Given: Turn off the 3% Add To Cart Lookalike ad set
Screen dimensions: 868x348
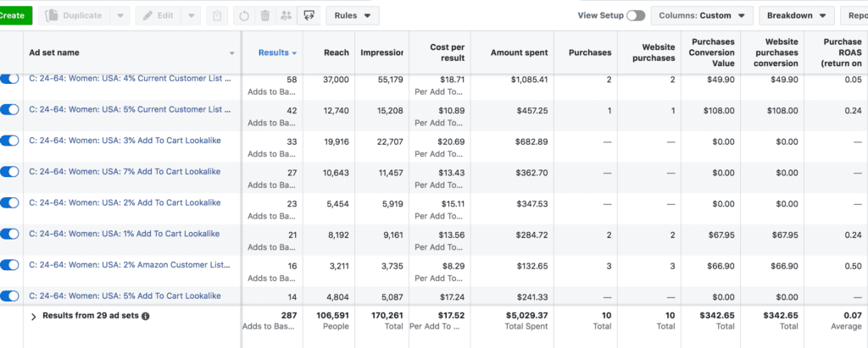Looking at the screenshot, I should (x=9, y=141).
